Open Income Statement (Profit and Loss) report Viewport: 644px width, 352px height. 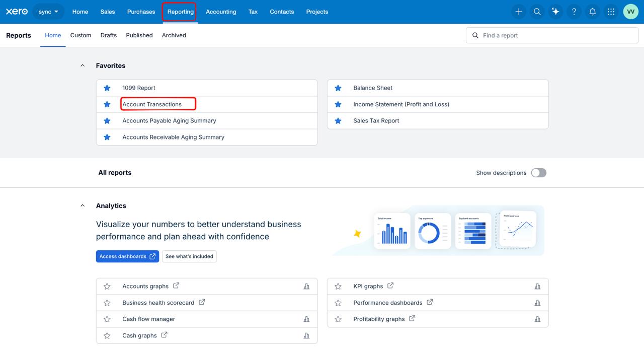[x=401, y=104]
